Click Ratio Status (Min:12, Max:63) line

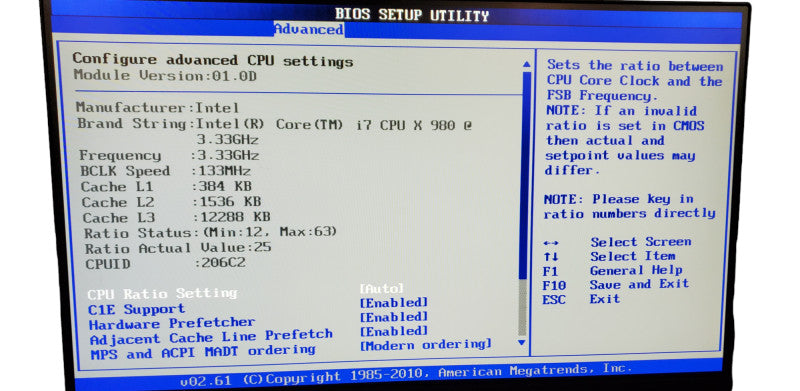(211, 233)
